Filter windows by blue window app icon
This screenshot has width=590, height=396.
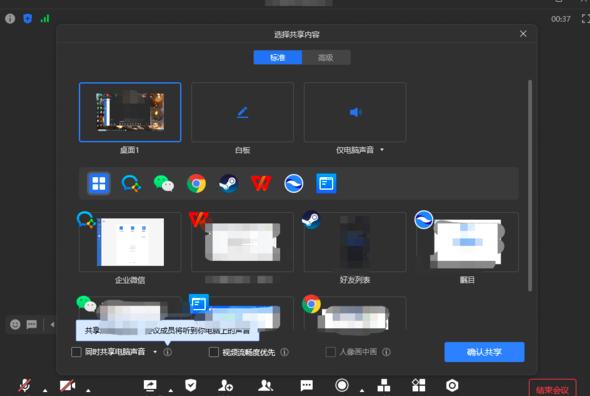pyautogui.click(x=326, y=184)
